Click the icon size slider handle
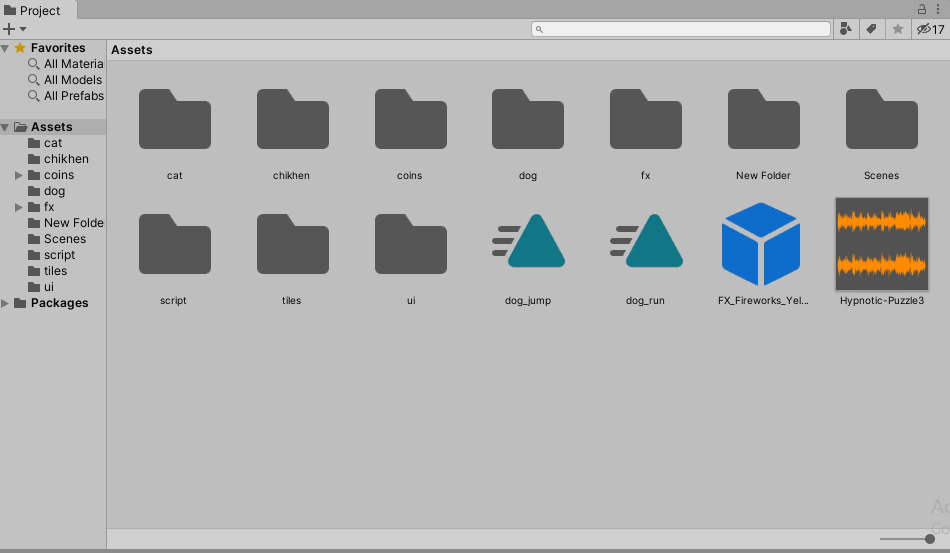The image size is (950, 553). pos(929,538)
